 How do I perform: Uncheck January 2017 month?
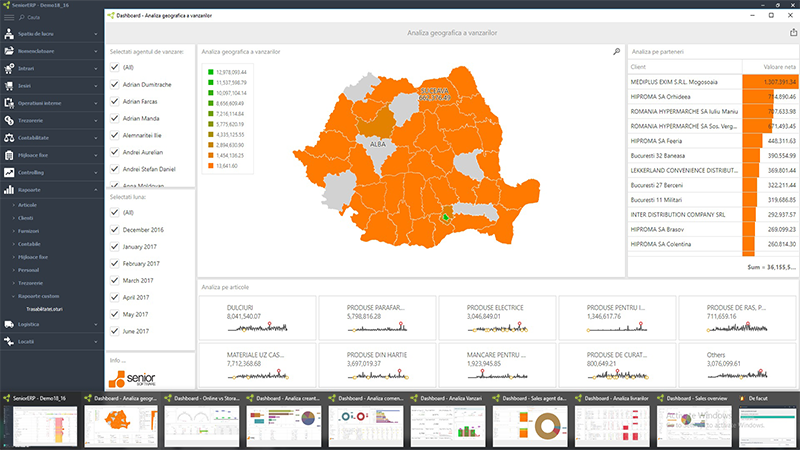tap(114, 246)
